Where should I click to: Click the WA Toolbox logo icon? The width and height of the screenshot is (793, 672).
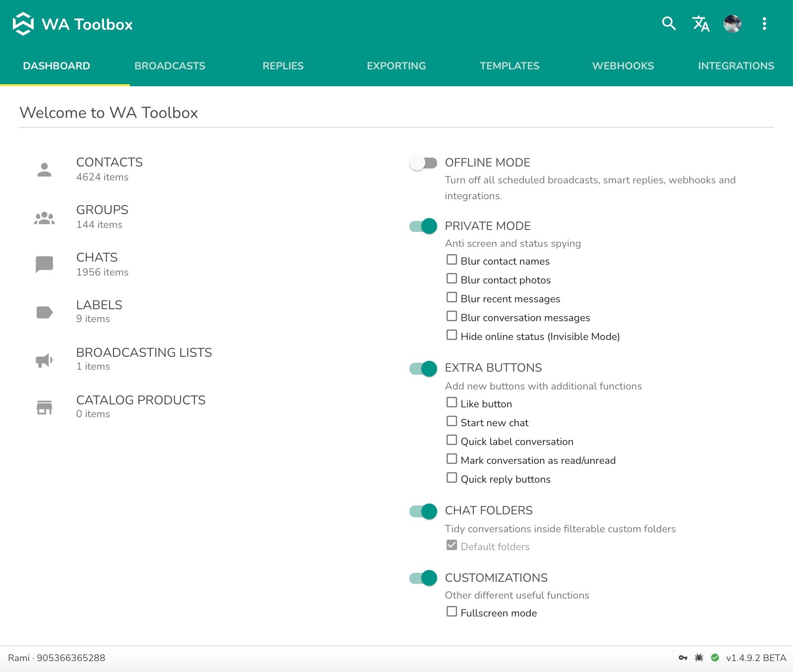point(23,24)
